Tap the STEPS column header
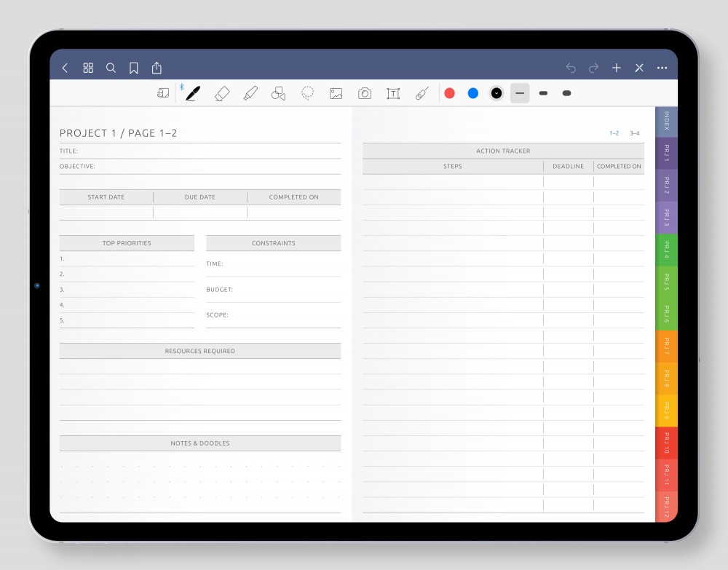This screenshot has width=728, height=570. pos(453,166)
